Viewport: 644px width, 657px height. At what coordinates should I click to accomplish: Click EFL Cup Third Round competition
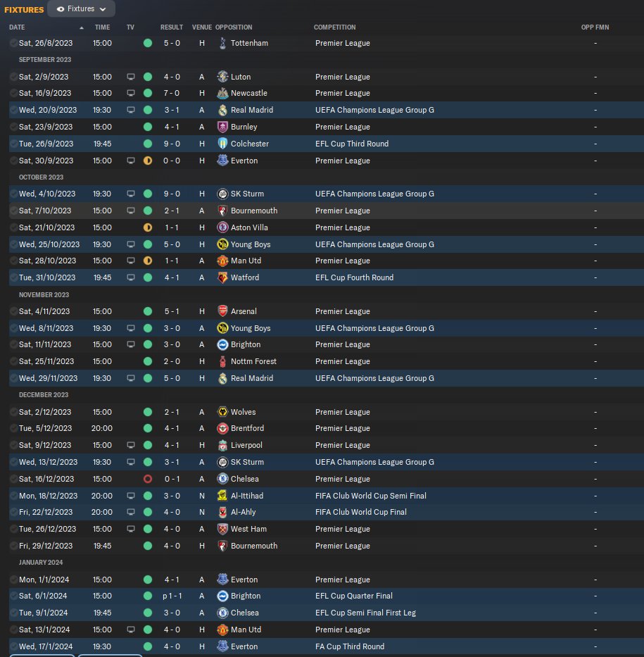coord(352,144)
